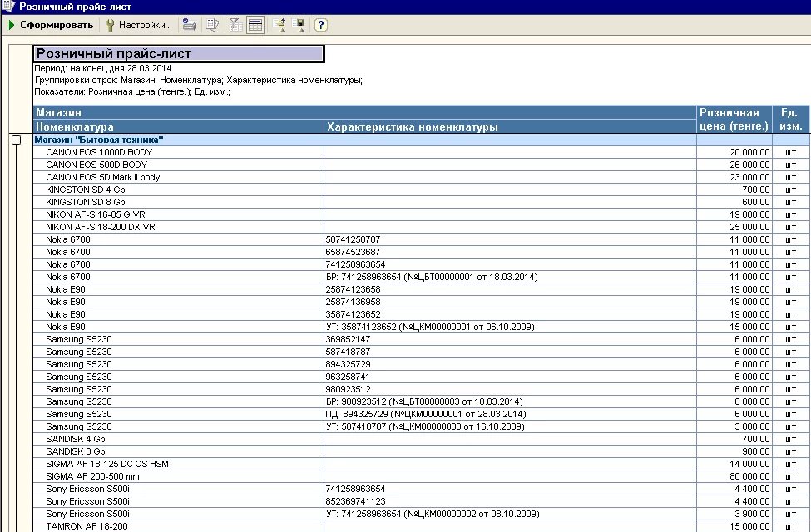
Task: Click the Ед. изм. column header
Action: click(791, 120)
